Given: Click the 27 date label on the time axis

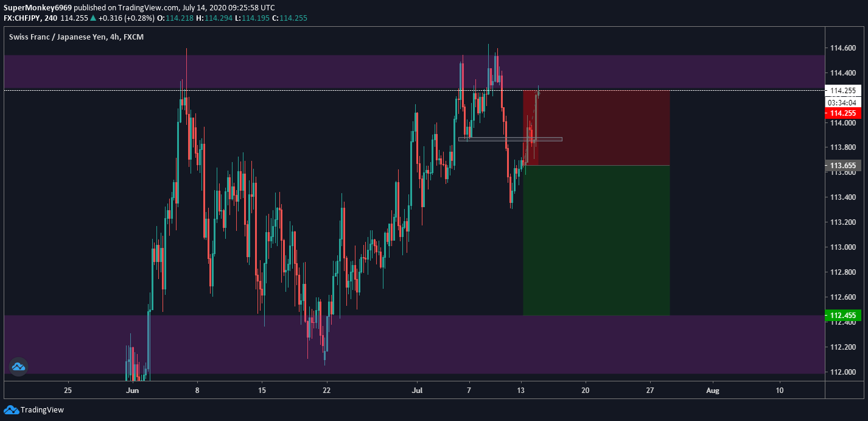Looking at the screenshot, I should point(650,390).
